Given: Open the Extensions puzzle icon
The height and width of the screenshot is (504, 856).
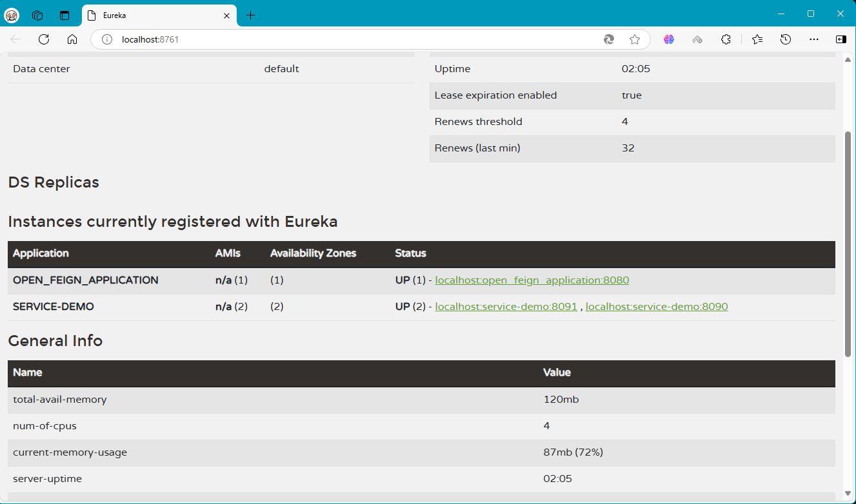Looking at the screenshot, I should pos(726,39).
